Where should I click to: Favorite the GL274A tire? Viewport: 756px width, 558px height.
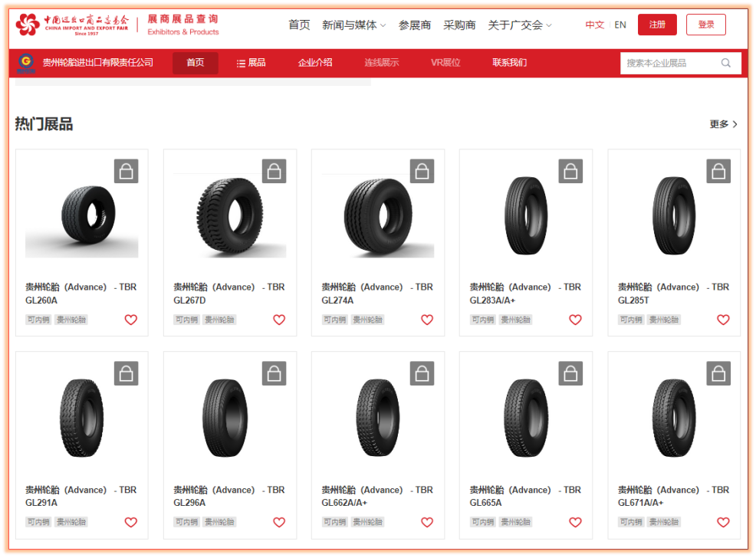click(x=427, y=320)
